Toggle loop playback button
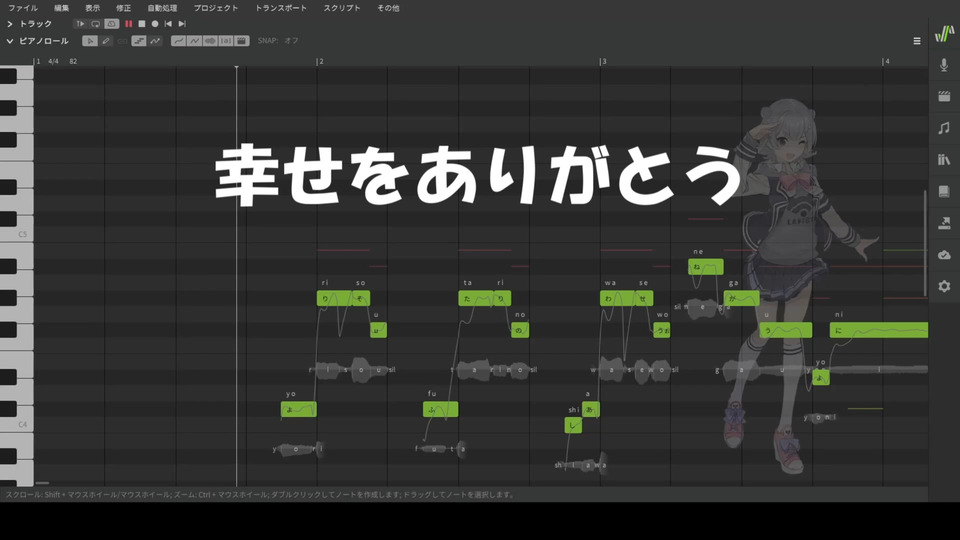This screenshot has height=540, width=960. [x=96, y=24]
